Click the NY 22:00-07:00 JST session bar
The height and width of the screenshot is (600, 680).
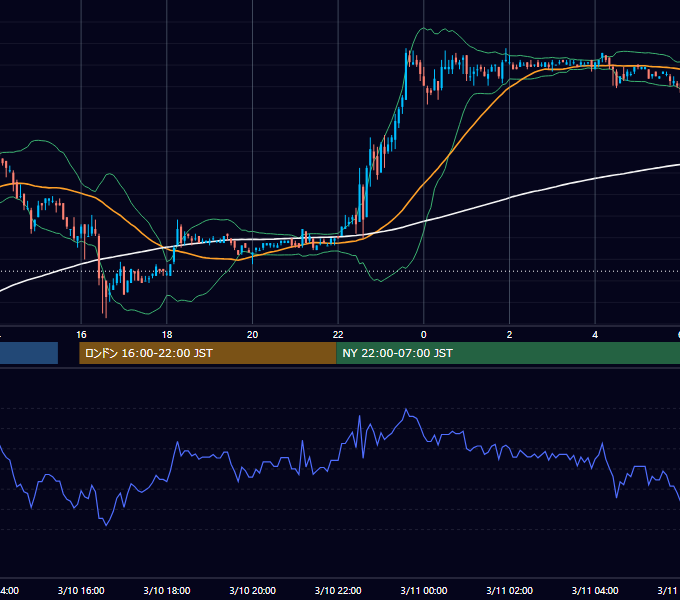coord(508,353)
